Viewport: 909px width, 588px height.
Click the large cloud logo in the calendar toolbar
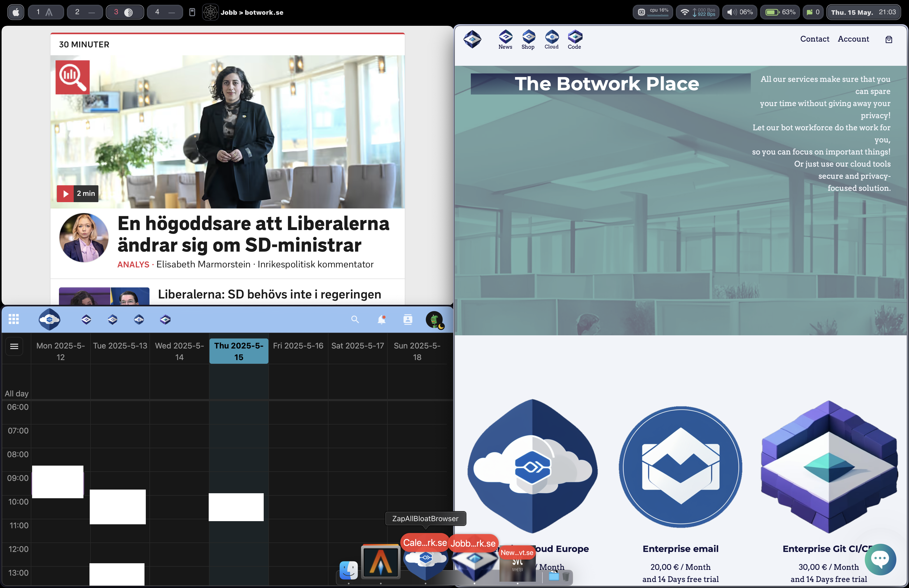(49, 319)
